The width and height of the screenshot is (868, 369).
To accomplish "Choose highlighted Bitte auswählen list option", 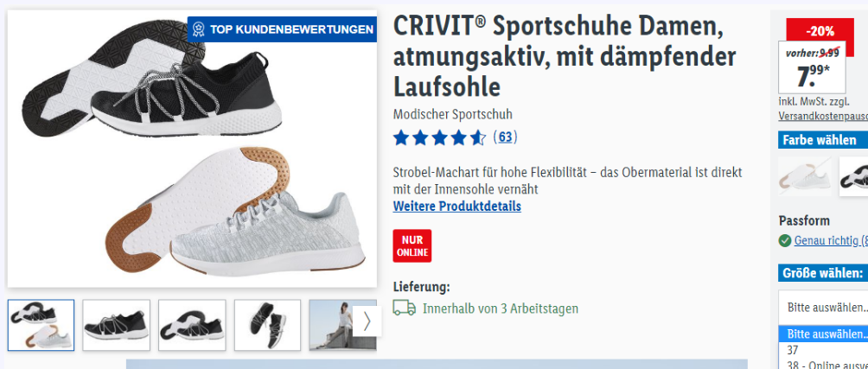I will 823,334.
